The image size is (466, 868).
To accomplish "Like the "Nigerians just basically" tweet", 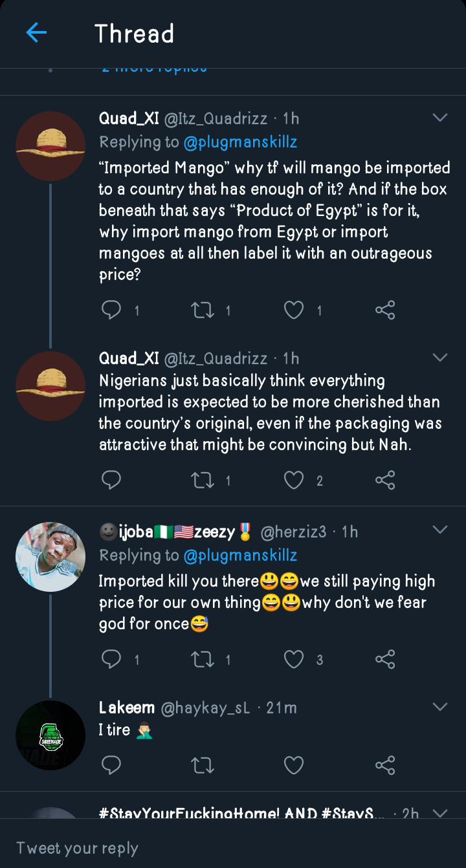I will tap(294, 480).
